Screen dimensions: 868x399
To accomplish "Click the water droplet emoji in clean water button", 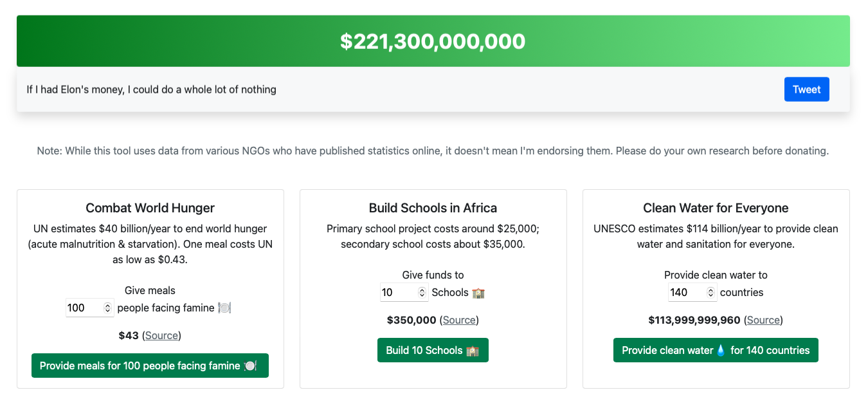I will point(721,350).
